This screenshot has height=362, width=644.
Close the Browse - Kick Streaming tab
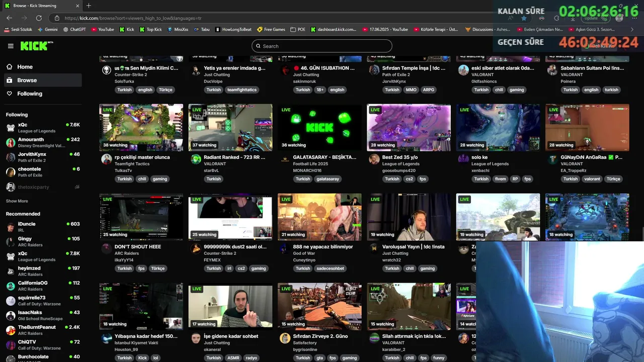click(76, 6)
